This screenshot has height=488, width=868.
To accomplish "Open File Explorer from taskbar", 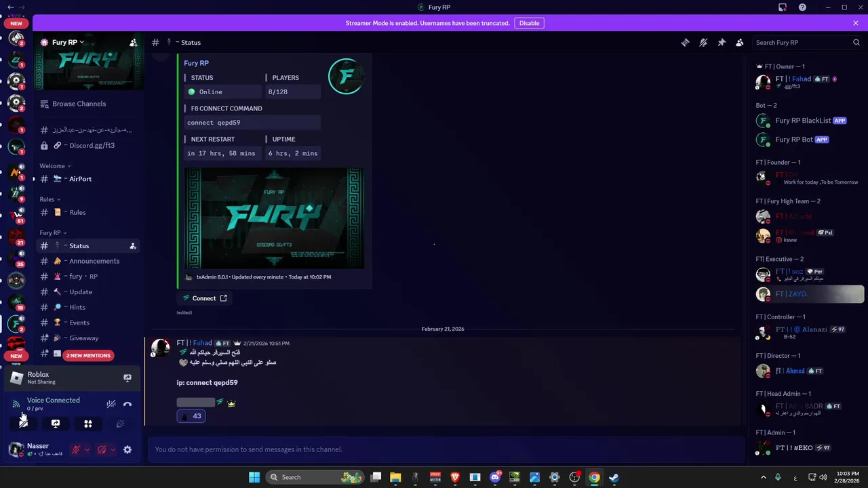I will pos(395,477).
